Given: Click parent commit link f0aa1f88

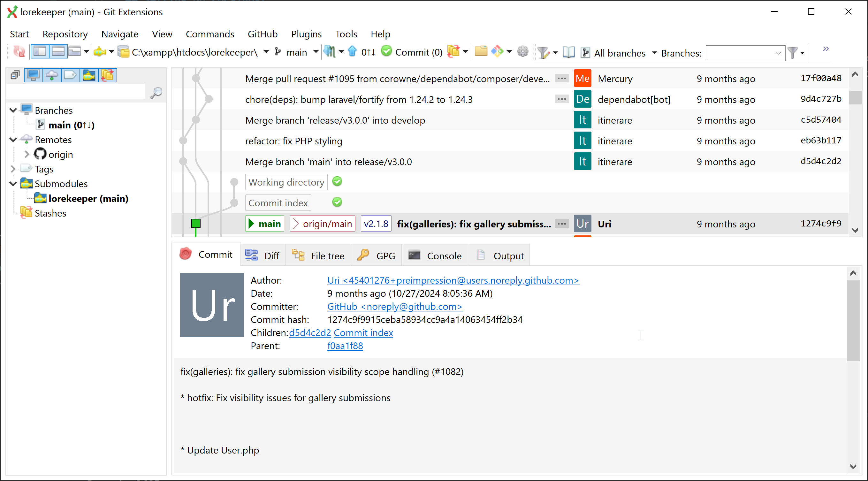Looking at the screenshot, I should click(x=345, y=346).
